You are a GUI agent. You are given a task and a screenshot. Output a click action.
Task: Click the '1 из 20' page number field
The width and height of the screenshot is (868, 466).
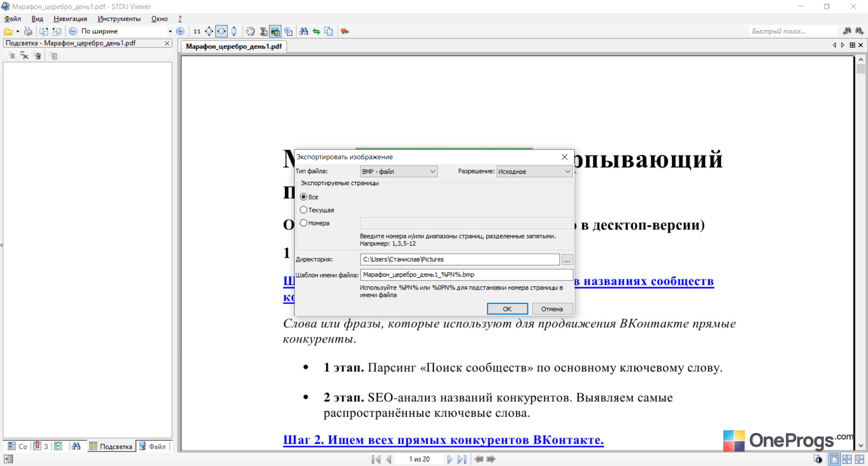pos(419,459)
